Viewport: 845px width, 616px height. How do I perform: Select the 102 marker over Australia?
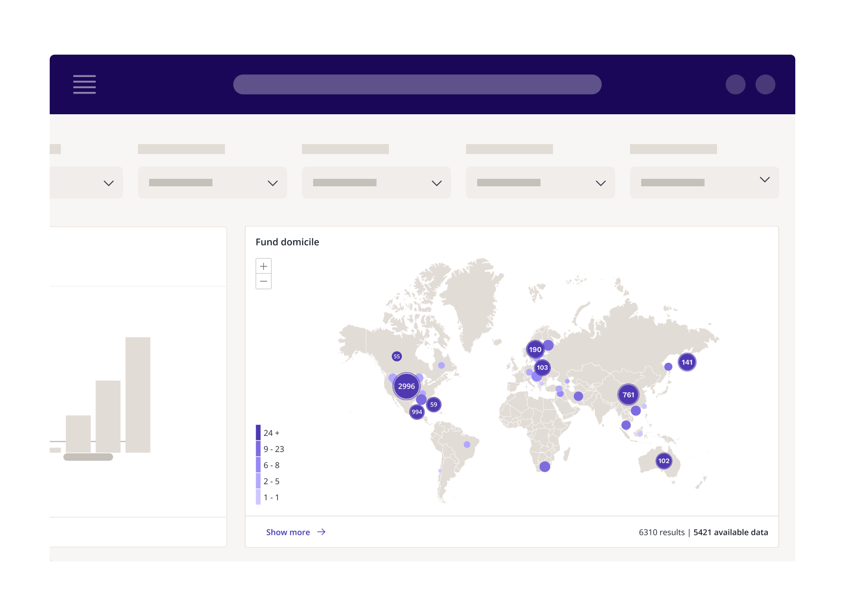click(664, 461)
